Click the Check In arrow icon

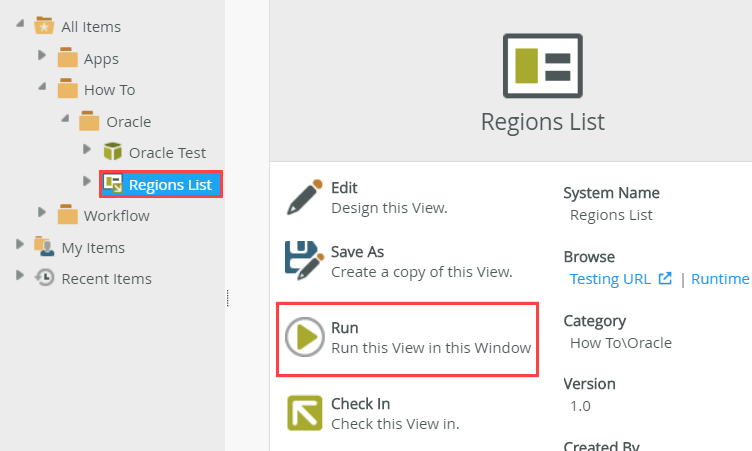point(304,413)
